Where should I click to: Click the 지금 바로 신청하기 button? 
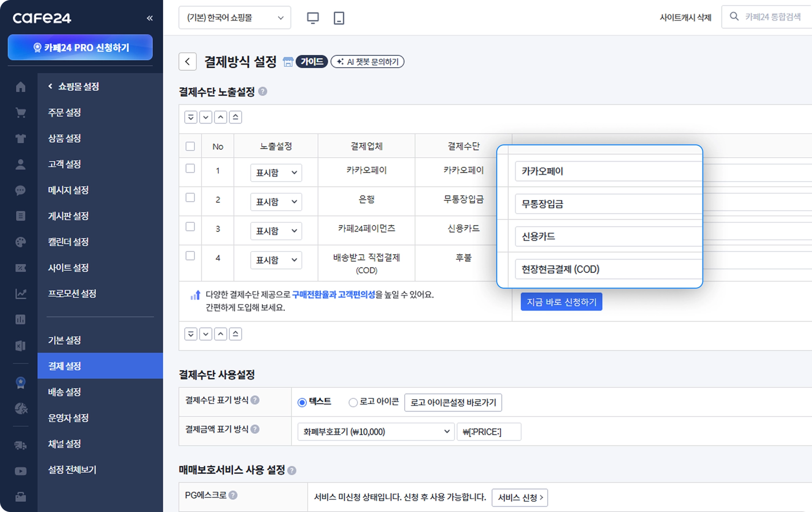point(561,302)
